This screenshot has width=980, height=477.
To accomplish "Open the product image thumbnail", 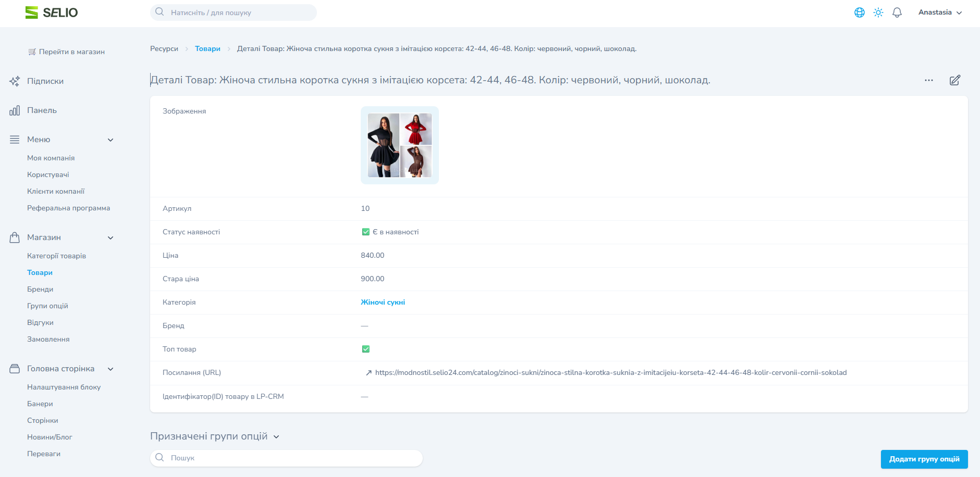I will pos(400,145).
